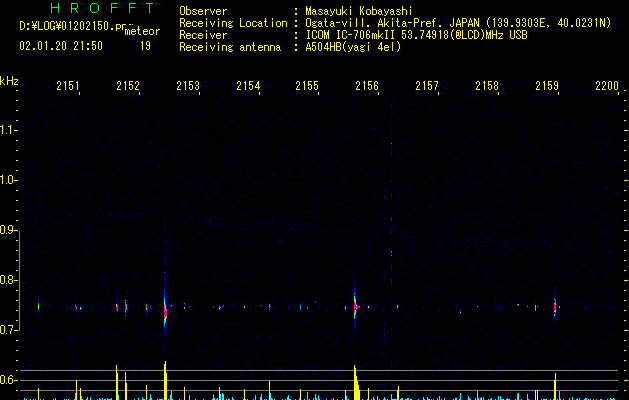The height and width of the screenshot is (400, 629).
Task: Click the A504HB(yagi 4el) antenna text
Action: [353, 47]
